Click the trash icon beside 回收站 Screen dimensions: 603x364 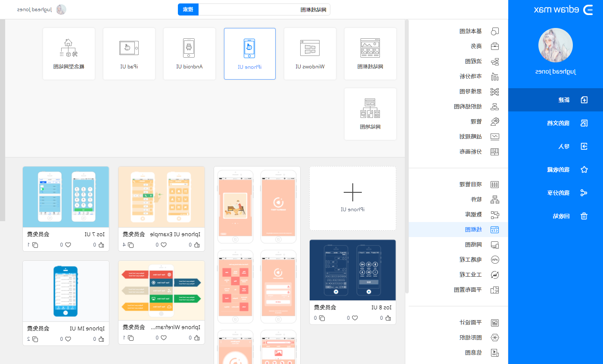(x=584, y=216)
